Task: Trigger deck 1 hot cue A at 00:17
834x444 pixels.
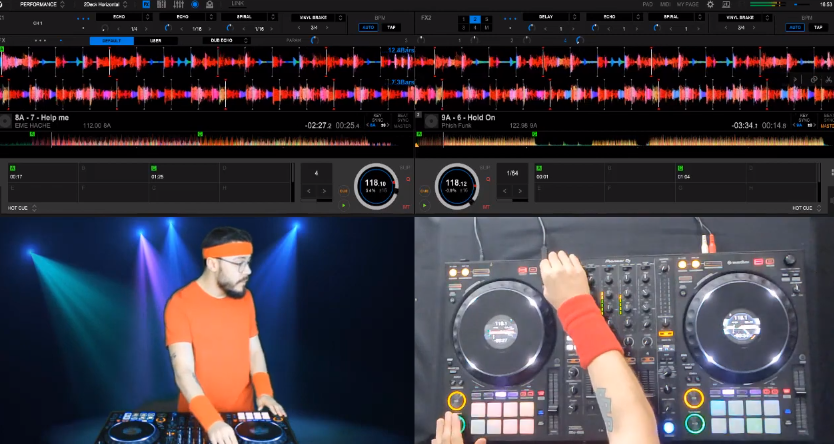Action: (x=43, y=173)
